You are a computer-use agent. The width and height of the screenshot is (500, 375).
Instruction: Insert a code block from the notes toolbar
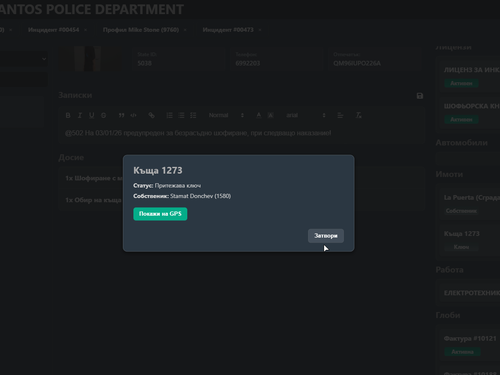[x=133, y=115]
